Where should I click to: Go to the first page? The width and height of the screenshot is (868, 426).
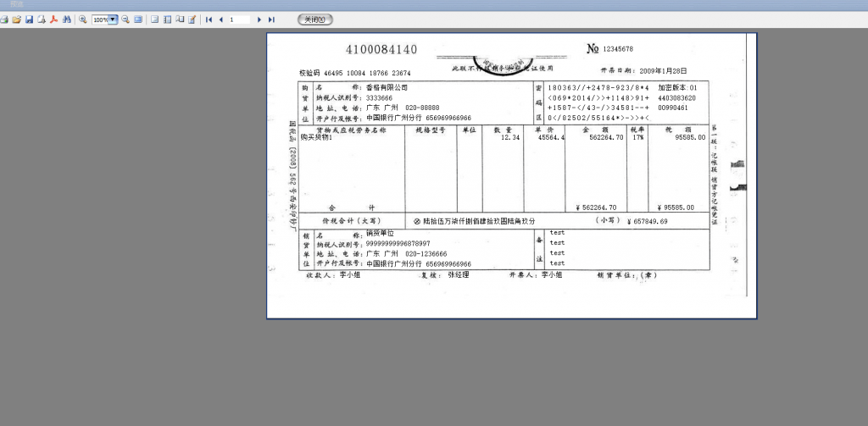(209, 19)
